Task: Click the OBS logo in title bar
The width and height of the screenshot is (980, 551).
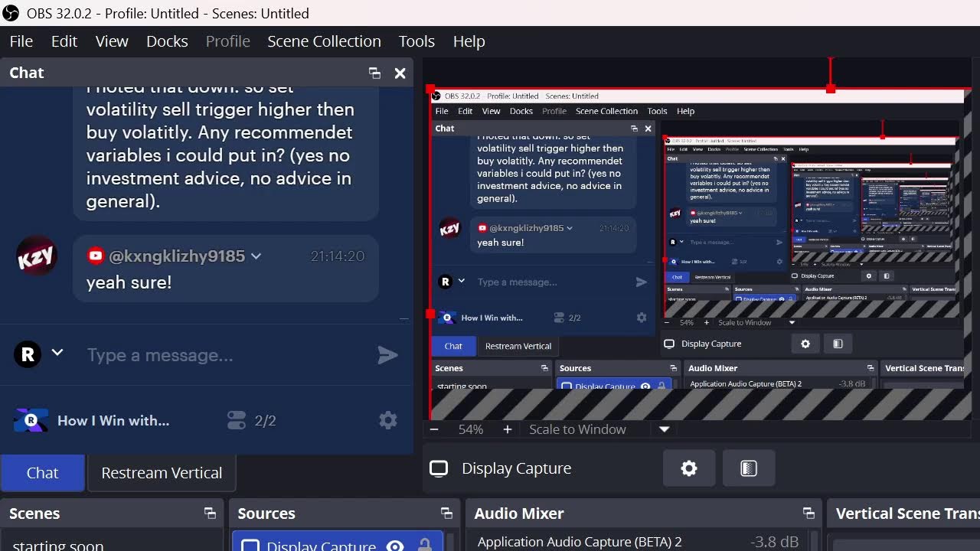Action: point(11,13)
